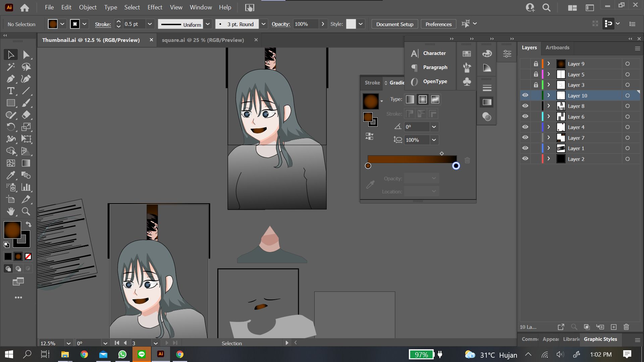The image size is (644, 362).
Task: Select the Artboard tool
Action: 10,199
